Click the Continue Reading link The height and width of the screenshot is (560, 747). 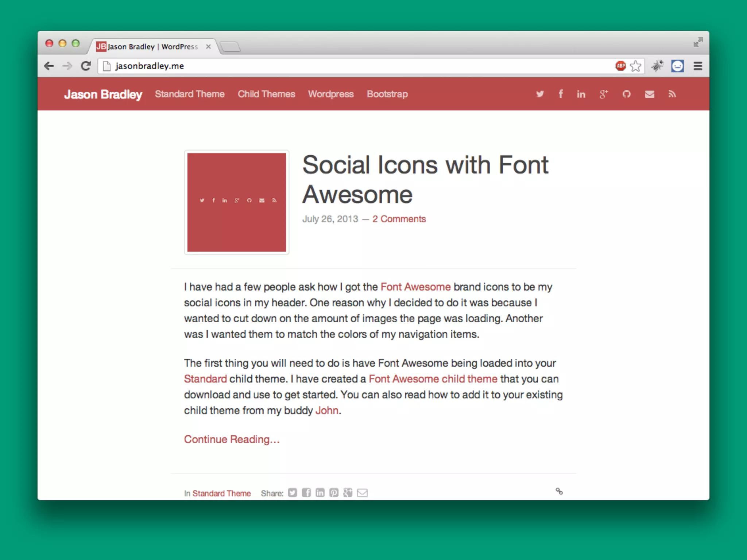(x=232, y=439)
